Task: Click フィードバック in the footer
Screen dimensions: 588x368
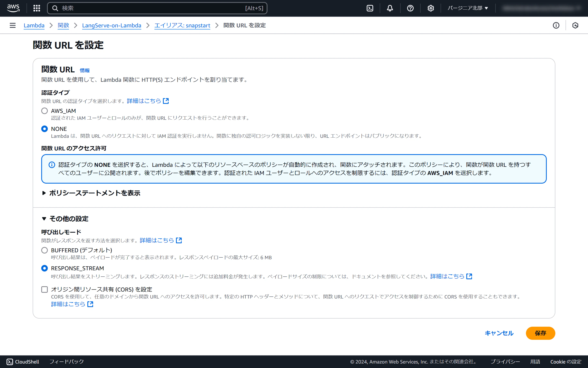Action: [67, 362]
